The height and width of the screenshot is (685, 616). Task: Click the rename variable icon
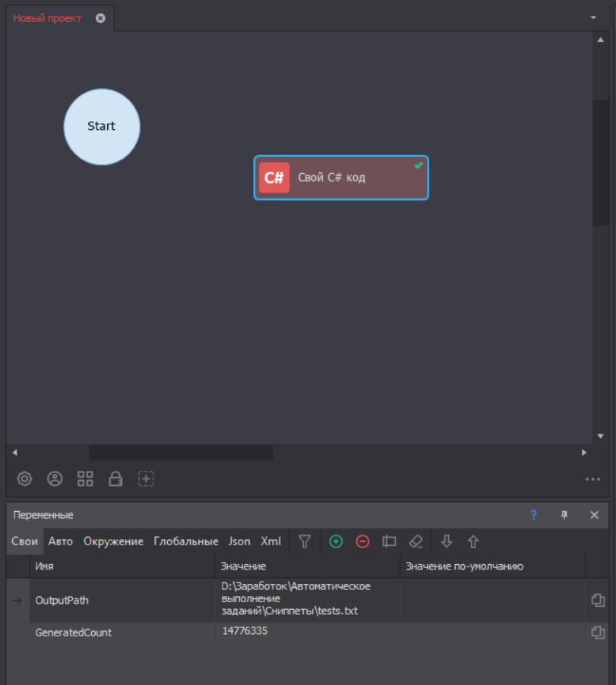pos(389,541)
